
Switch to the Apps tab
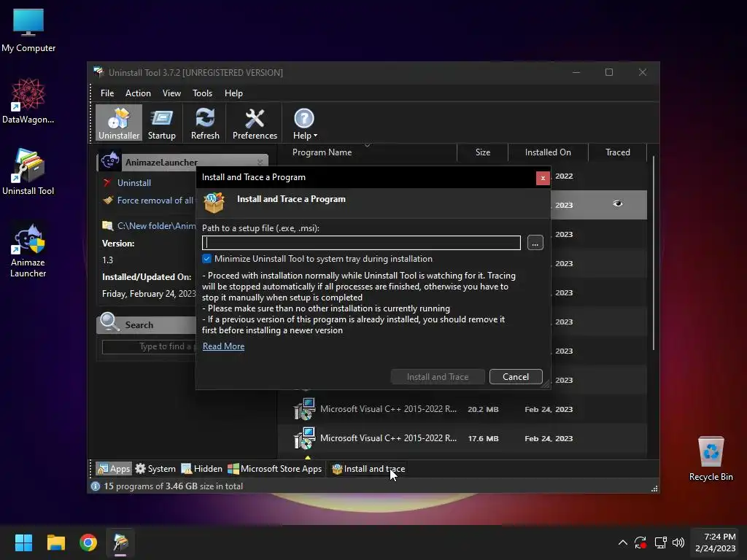113,469
